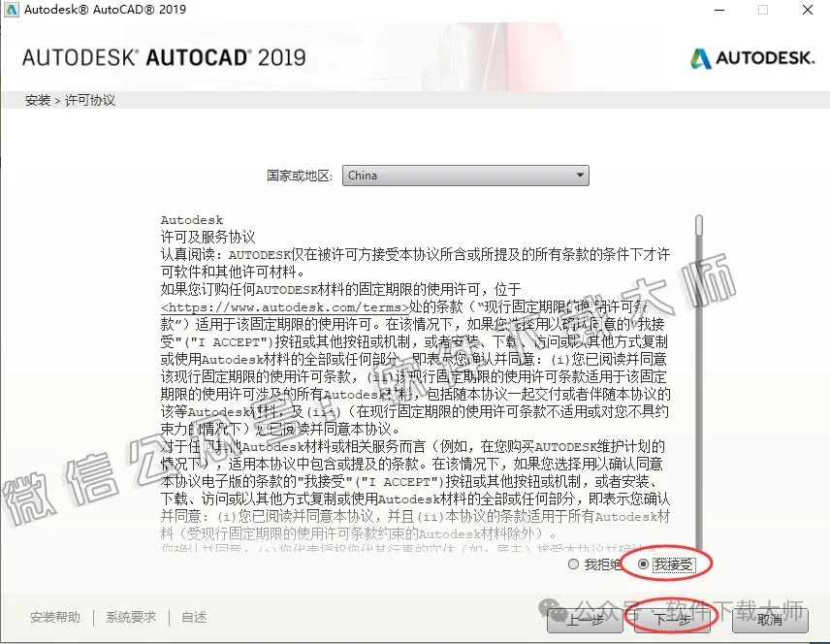
Task: Click the 上一步 button to go back
Action: point(585,622)
